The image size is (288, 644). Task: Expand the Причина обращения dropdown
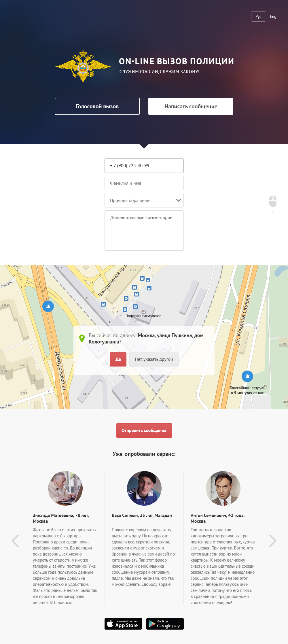(144, 200)
